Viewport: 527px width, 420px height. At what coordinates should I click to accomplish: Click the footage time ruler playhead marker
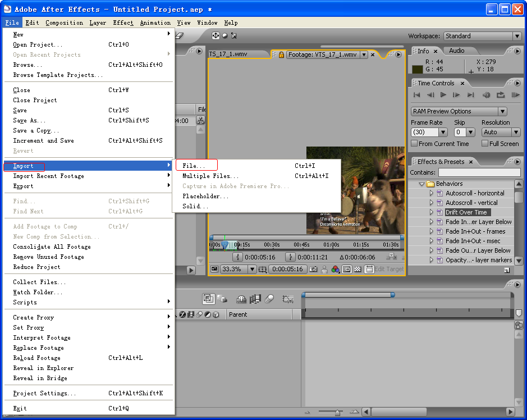(225, 245)
